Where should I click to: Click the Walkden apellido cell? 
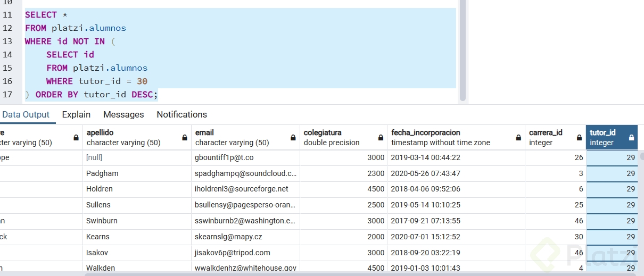[x=137, y=267]
